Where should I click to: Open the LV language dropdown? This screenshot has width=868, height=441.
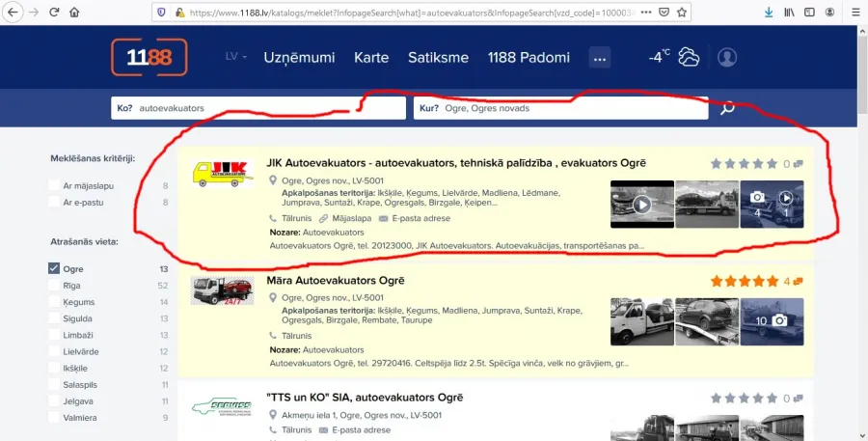coord(236,57)
